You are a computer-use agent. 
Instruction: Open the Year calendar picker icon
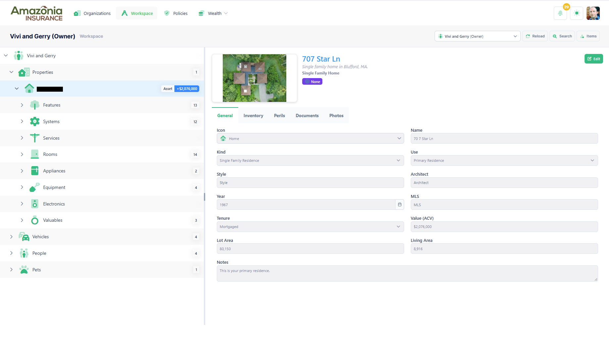pyautogui.click(x=399, y=205)
